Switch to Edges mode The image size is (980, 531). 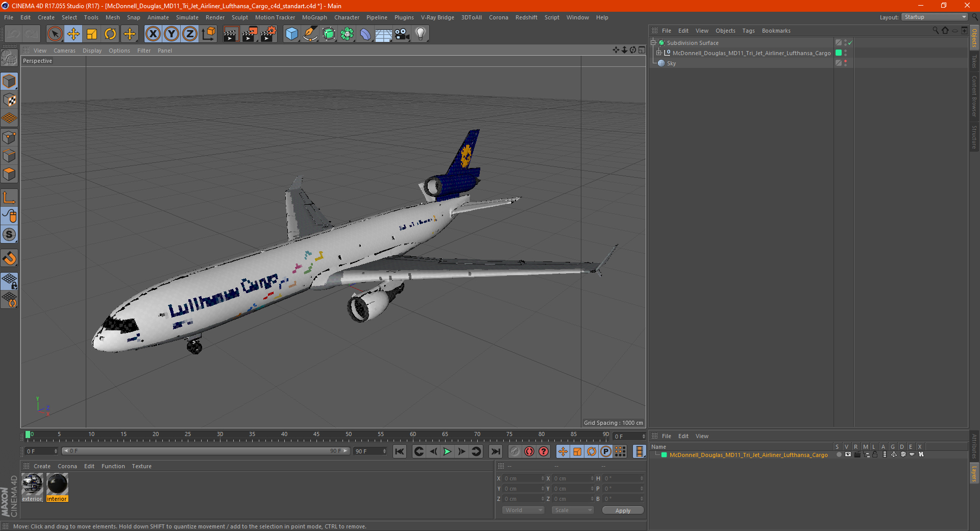(x=9, y=156)
